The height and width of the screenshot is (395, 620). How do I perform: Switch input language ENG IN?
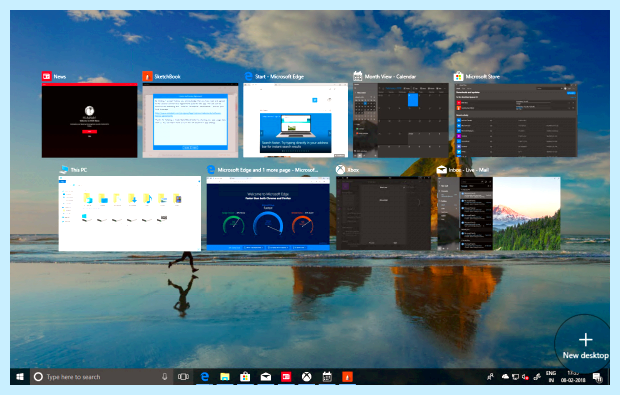(x=551, y=377)
